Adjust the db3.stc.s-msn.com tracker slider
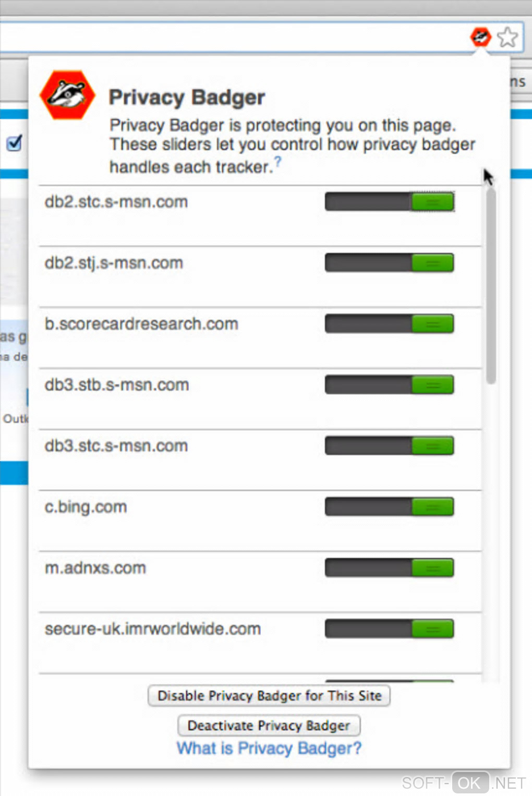This screenshot has width=532, height=796. click(x=432, y=446)
